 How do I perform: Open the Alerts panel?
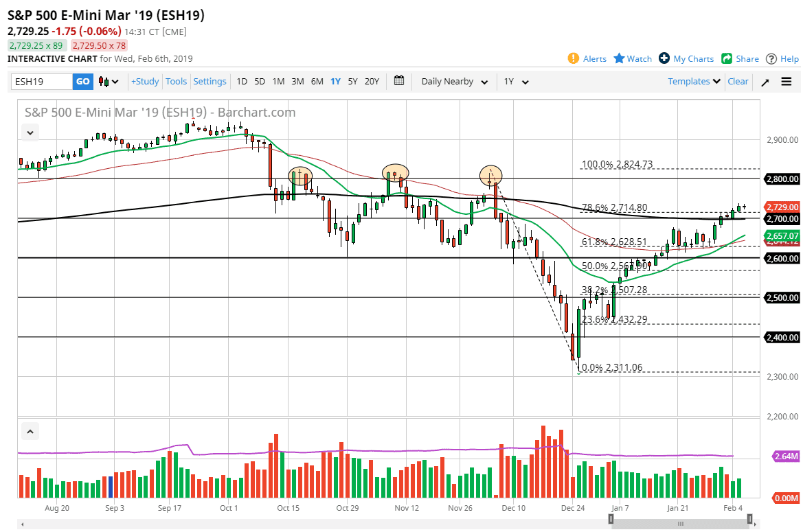point(587,59)
